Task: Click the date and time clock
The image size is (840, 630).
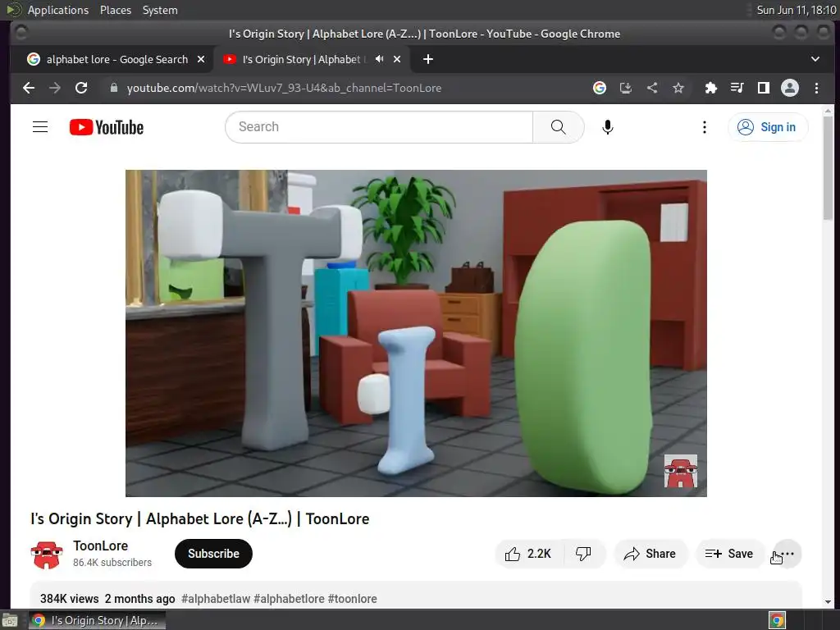Action: (x=796, y=10)
